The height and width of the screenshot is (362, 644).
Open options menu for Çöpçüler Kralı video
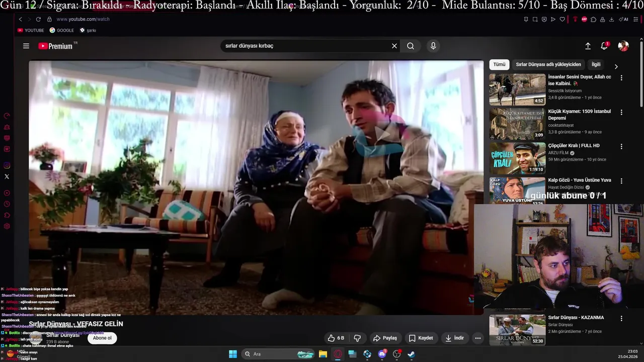pyautogui.click(x=621, y=146)
